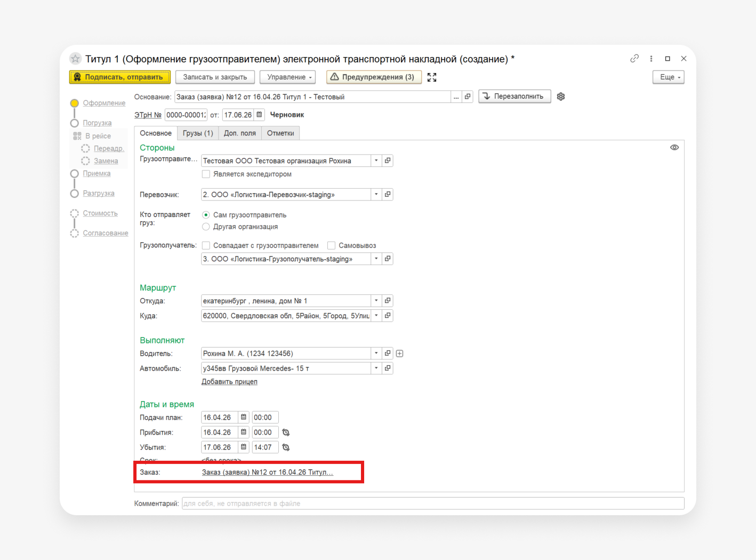Open the three-dot window menu

coord(651,59)
